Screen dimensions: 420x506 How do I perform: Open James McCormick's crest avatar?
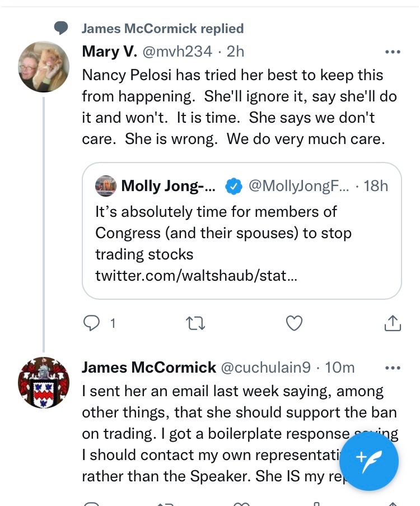click(x=44, y=383)
